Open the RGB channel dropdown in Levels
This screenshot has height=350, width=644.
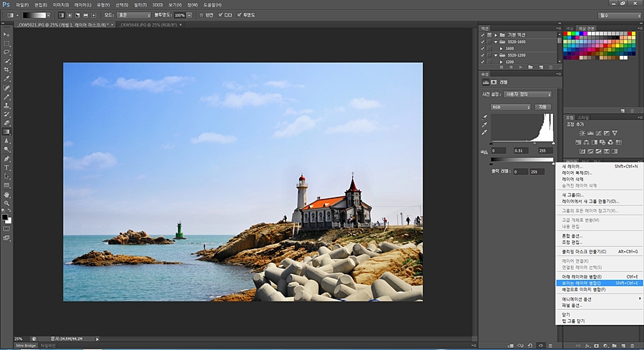coord(510,107)
